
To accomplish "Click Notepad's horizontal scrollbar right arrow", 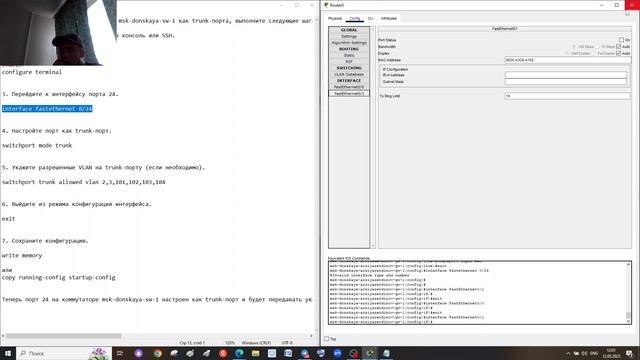I will pos(311,336).
